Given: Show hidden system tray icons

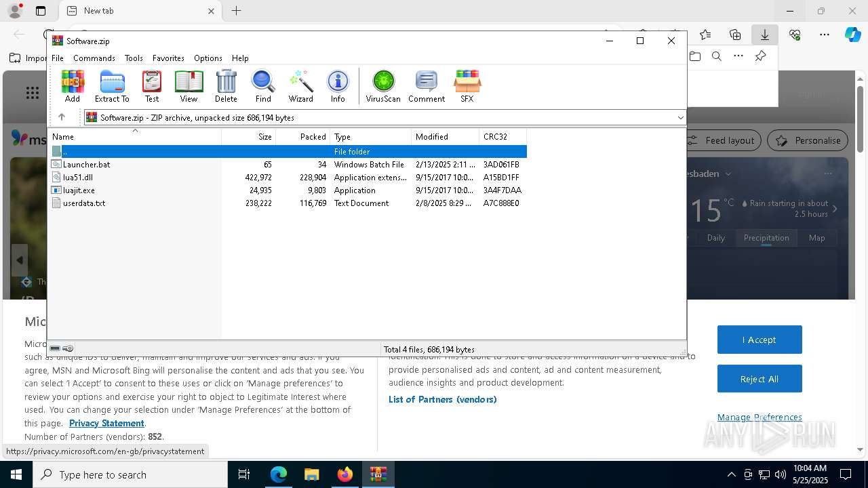Looking at the screenshot, I should click(x=731, y=474).
